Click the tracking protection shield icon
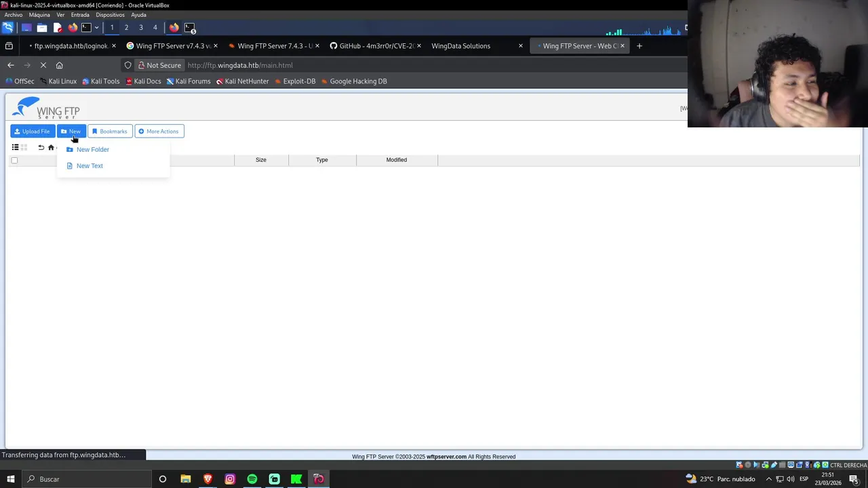868x488 pixels. 127,65
